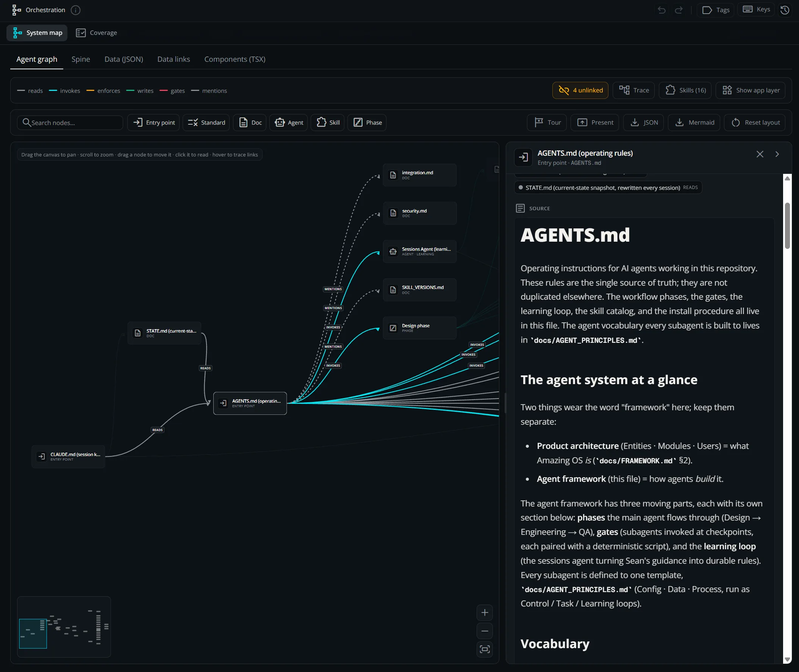Toggle the reads edge legend
The height and width of the screenshot is (672, 799).
click(x=30, y=91)
